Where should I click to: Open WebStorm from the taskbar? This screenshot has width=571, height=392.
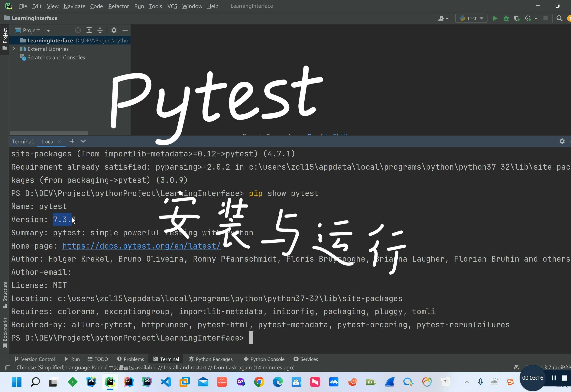[x=91, y=382]
